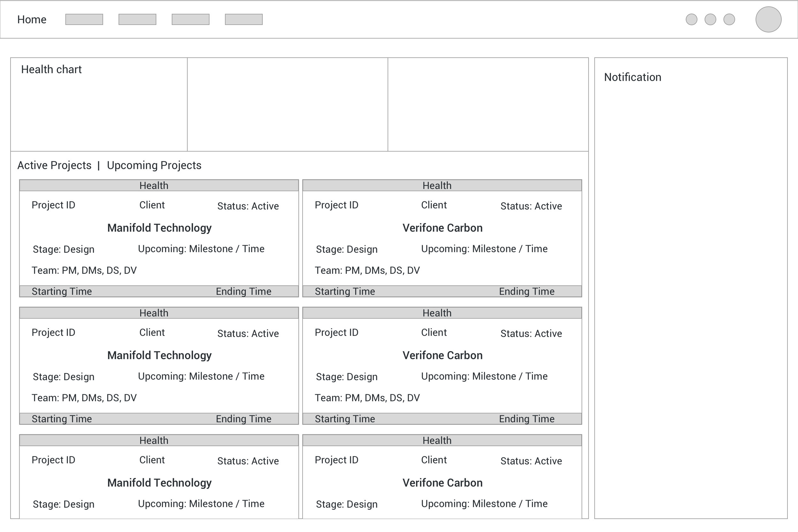Image resolution: width=798 pixels, height=532 pixels.
Task: Click the second gray placeholder menu item in header
Action: pos(137,19)
